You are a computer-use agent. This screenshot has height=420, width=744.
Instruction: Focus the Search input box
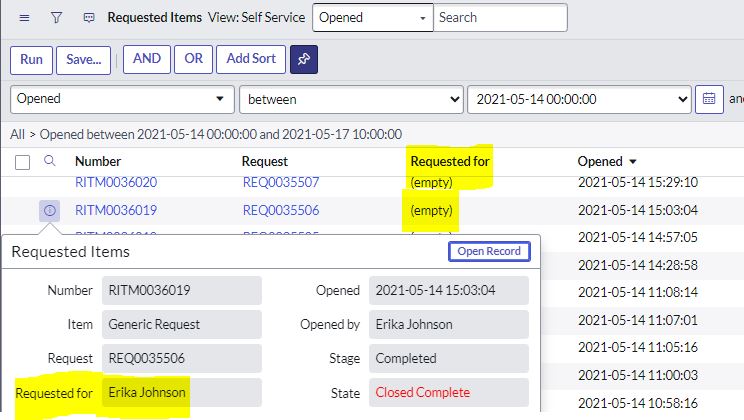pos(501,18)
